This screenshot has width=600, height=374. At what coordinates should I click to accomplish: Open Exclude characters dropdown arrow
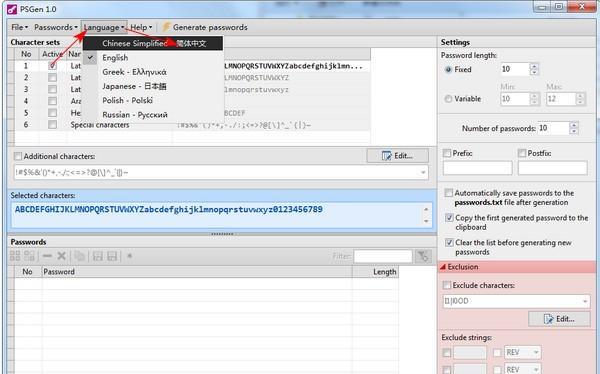585,301
